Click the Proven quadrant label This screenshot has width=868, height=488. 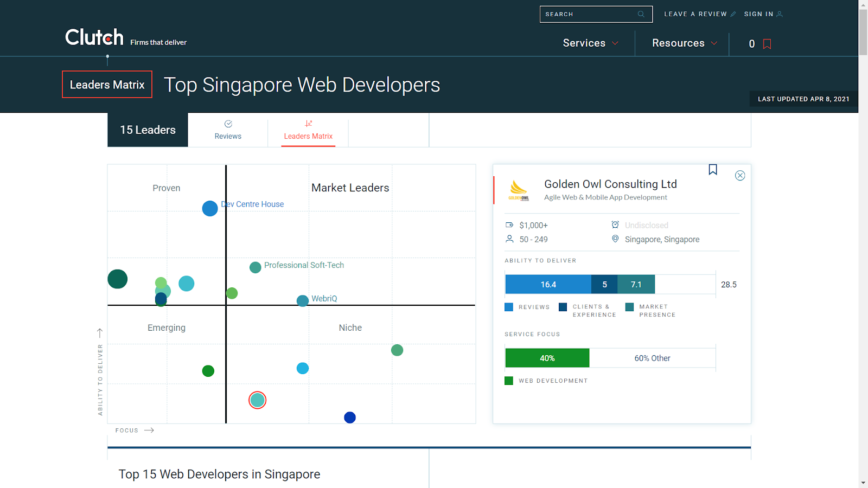(167, 188)
